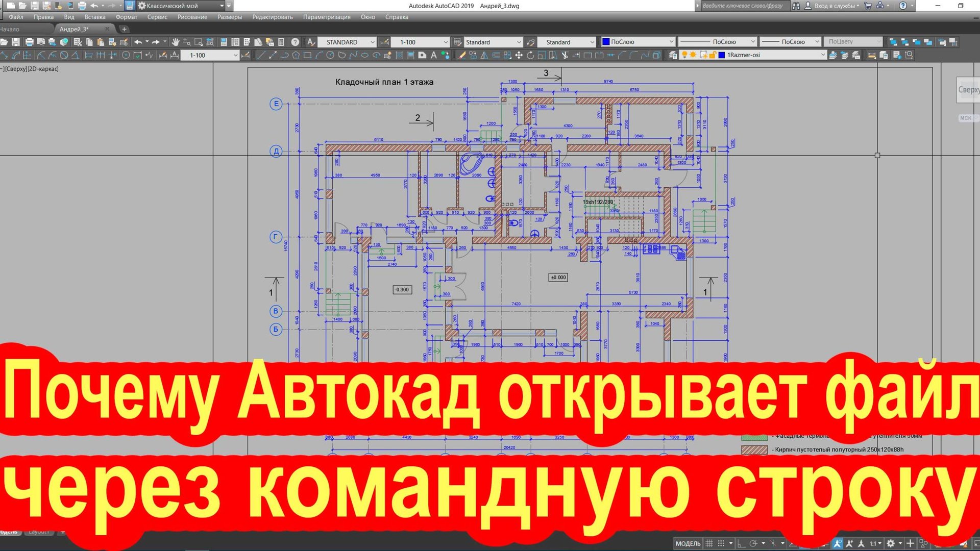This screenshot has height=551, width=980.
Task: Activate the Pan tool
Action: pyautogui.click(x=176, y=42)
